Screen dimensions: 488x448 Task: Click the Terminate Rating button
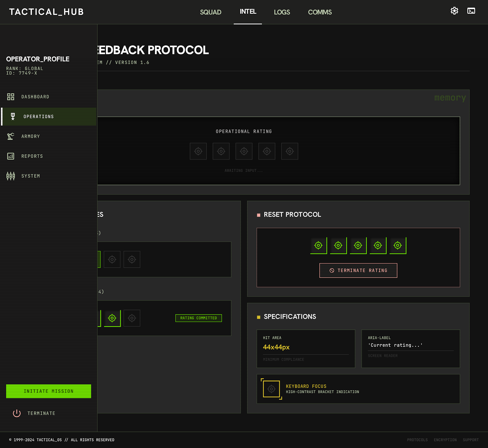[x=358, y=270]
